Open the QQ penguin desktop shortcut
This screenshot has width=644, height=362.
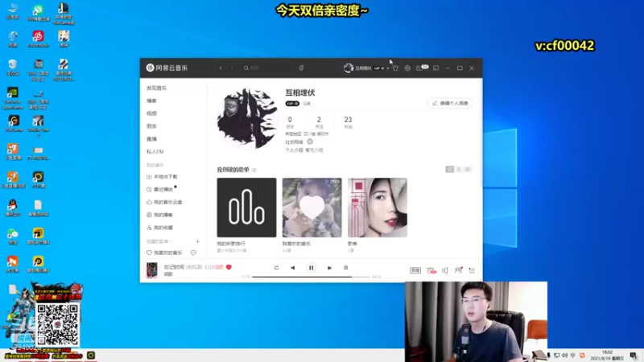pyautogui.click(x=13, y=208)
